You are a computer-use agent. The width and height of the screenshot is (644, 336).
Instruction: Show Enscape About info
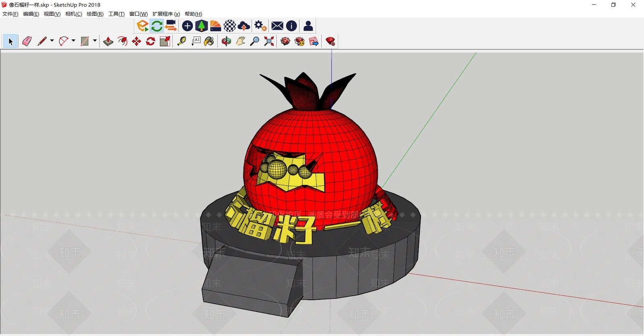(x=291, y=26)
